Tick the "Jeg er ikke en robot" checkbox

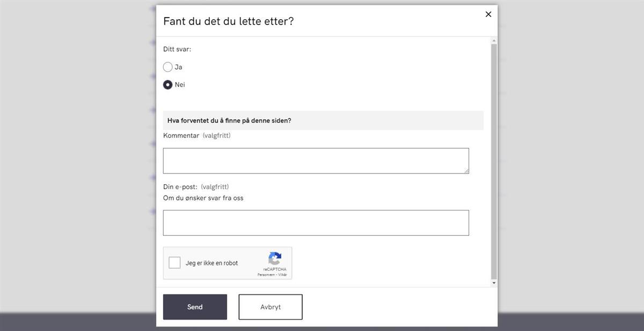[x=174, y=263]
